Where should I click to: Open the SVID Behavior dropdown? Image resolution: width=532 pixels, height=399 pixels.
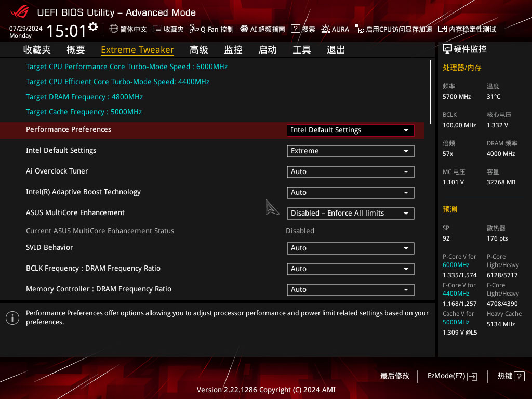point(351,248)
